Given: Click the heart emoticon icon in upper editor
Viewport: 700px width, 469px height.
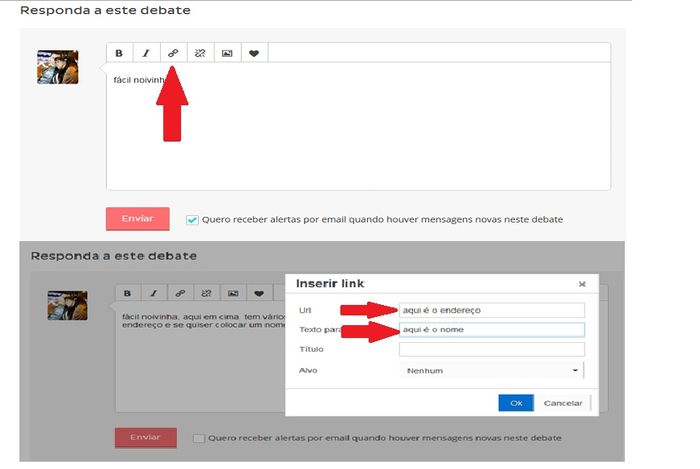Looking at the screenshot, I should [x=254, y=53].
